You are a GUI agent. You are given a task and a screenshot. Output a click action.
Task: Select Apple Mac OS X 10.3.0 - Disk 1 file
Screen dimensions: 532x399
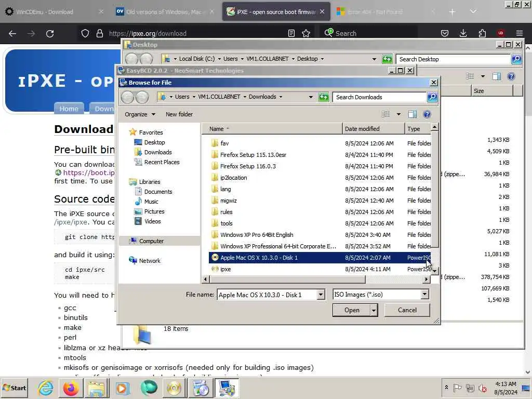320,258
